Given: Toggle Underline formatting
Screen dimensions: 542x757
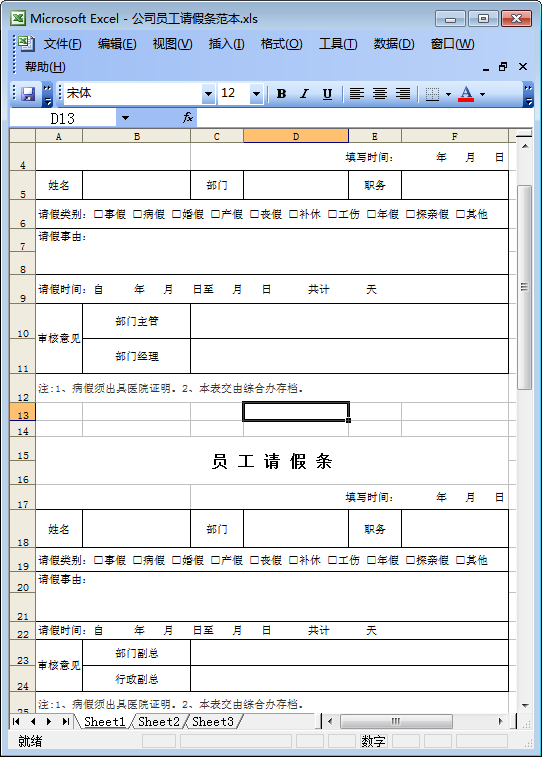Looking at the screenshot, I should tap(327, 94).
